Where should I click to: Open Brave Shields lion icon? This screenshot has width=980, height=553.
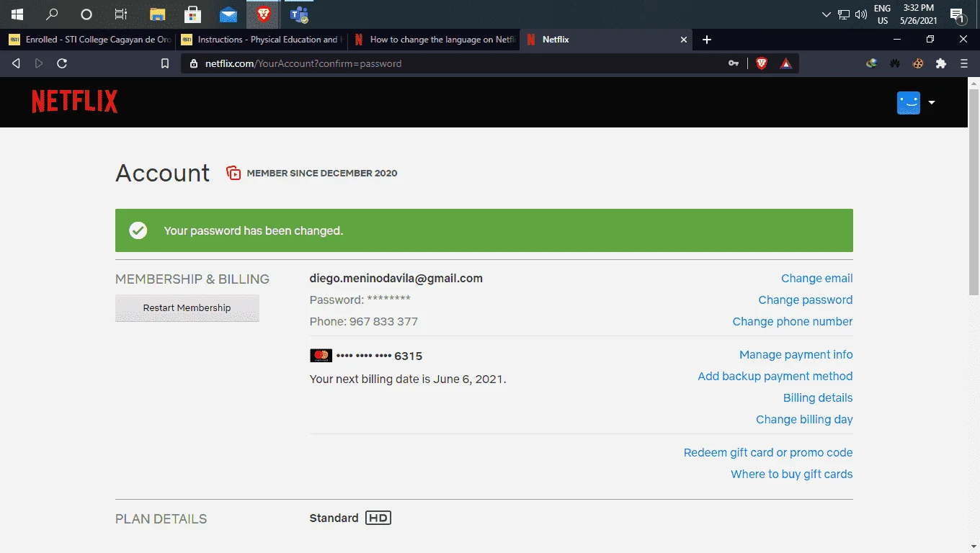[762, 63]
